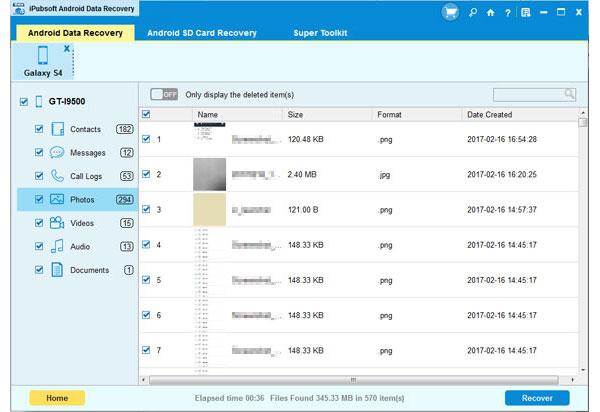This screenshot has height=412, width=600.
Task: Select the Videos camera icon
Action: [x=57, y=223]
